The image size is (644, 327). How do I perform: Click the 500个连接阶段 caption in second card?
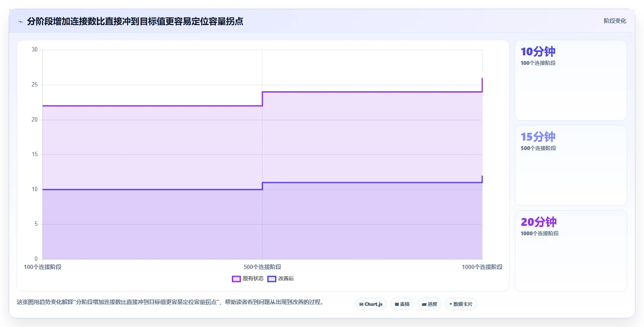pos(538,148)
